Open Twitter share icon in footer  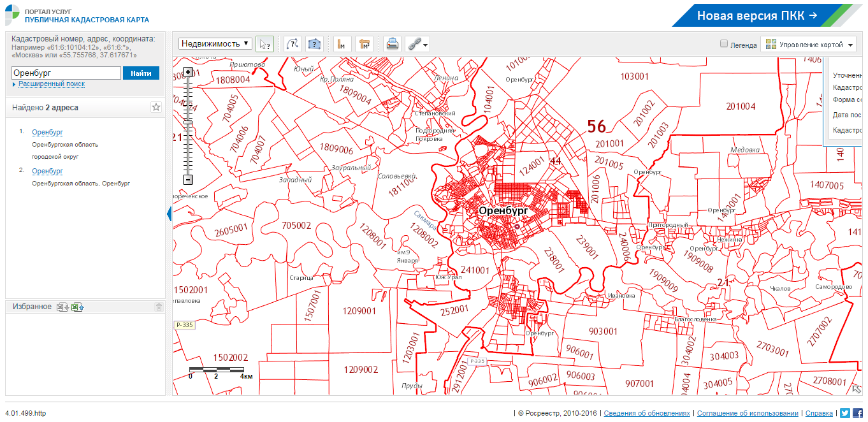[845, 413]
